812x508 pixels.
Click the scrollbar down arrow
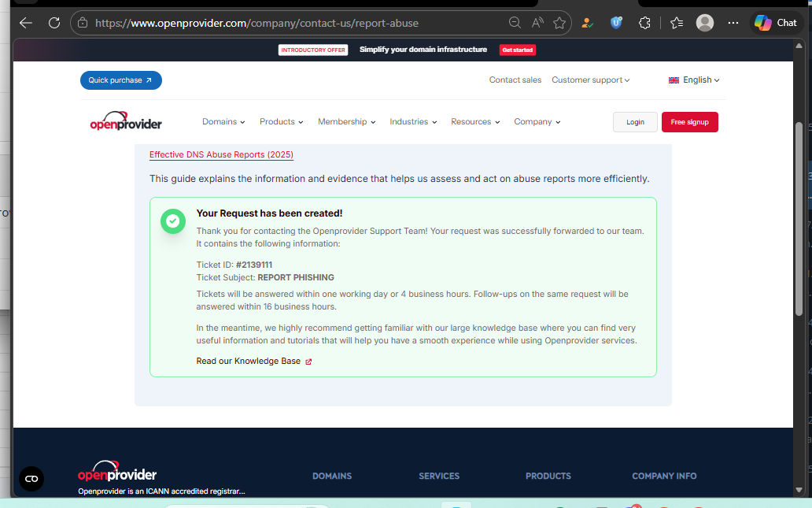coord(799,490)
